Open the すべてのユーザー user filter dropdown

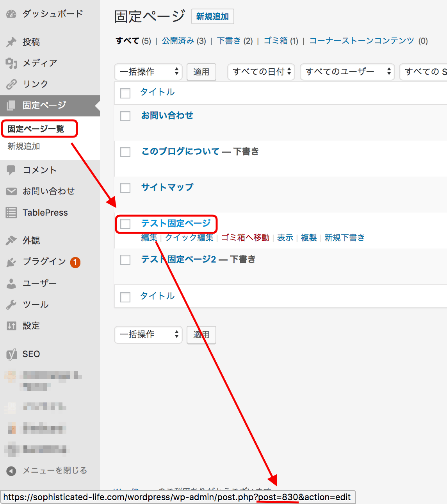347,72
